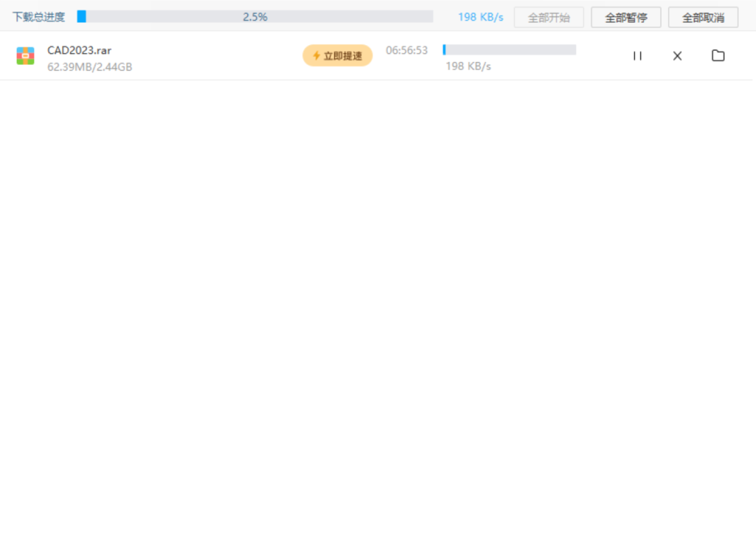Click 立即提速 to accelerate the download

[337, 55]
